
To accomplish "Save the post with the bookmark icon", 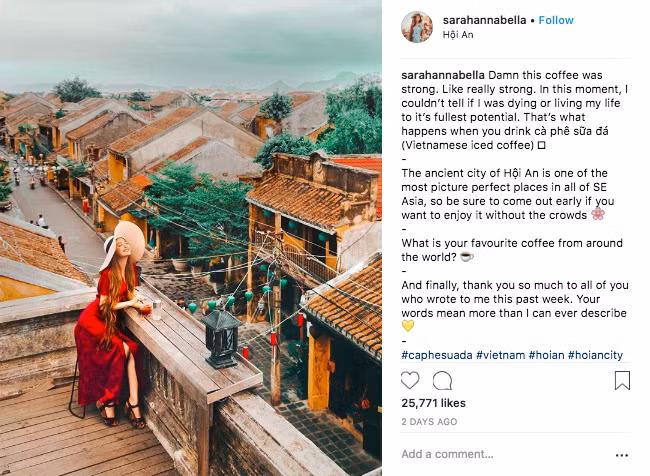I will tap(622, 380).
